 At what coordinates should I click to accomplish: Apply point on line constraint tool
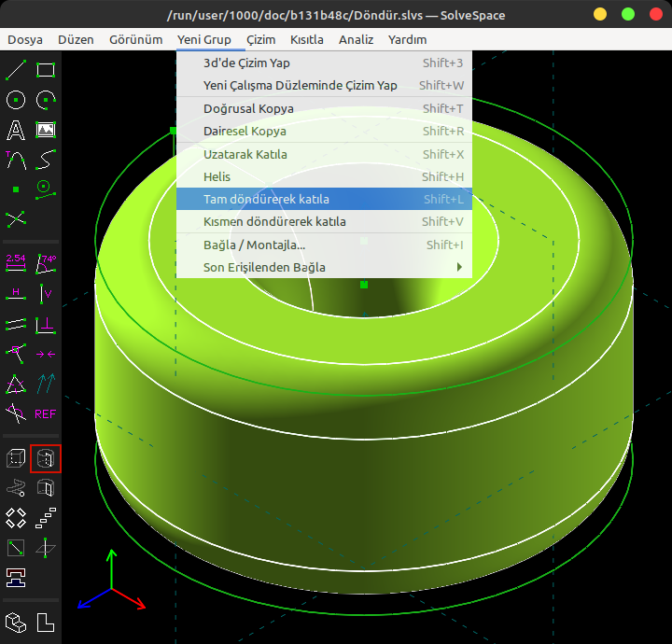click(16, 354)
